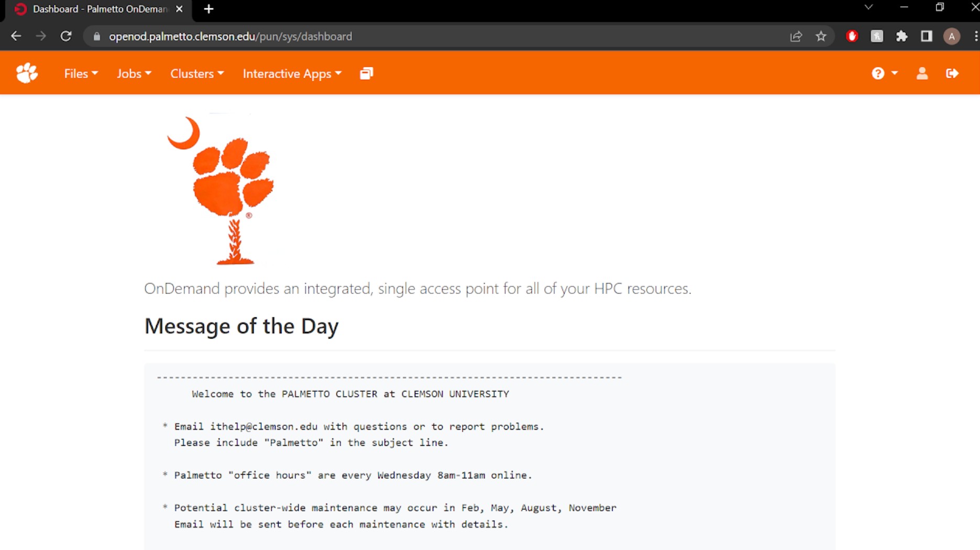Expand the Files dropdown menu
The height and width of the screenshot is (550, 980).
(81, 73)
